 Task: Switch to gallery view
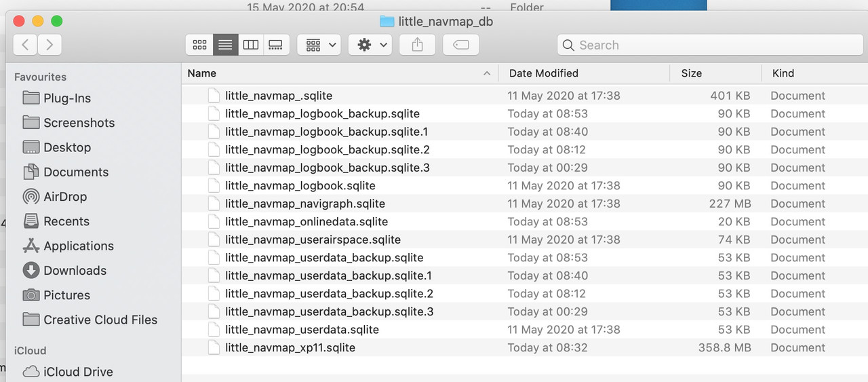pyautogui.click(x=276, y=45)
